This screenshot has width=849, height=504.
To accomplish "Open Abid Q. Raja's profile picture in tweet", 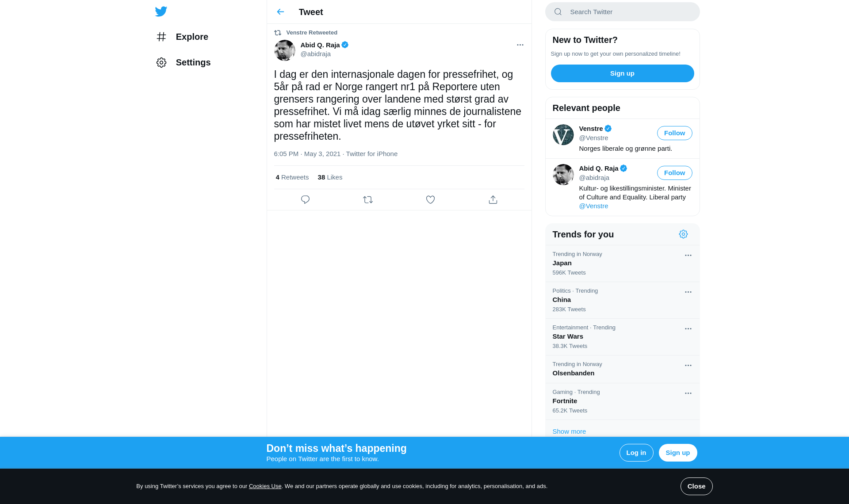I will point(285,50).
